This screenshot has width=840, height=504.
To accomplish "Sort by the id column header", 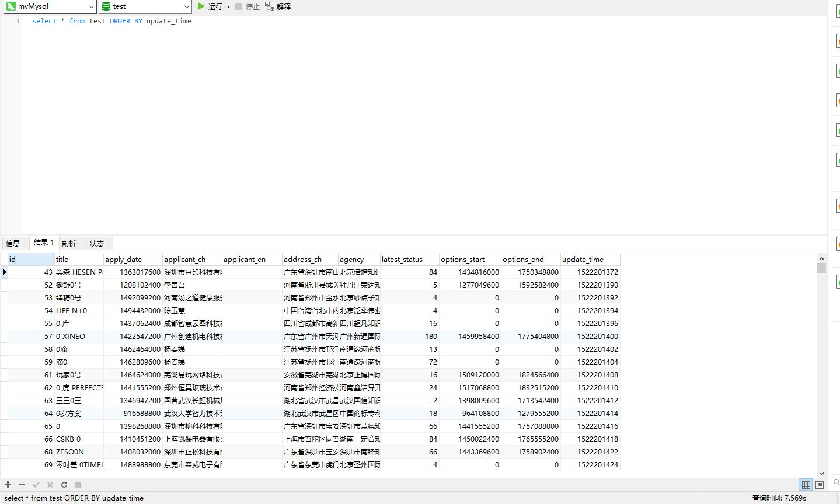I will pos(31,260).
